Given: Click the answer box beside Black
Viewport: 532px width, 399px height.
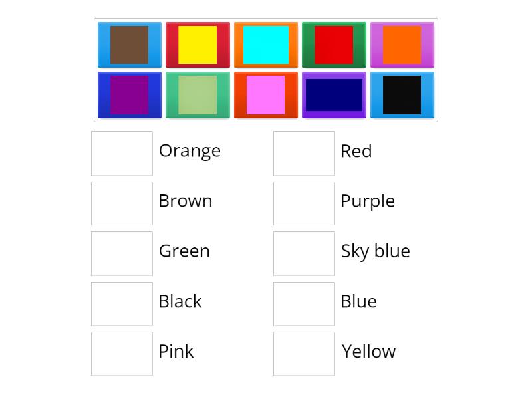Looking at the screenshot, I should pyautogui.click(x=122, y=303).
